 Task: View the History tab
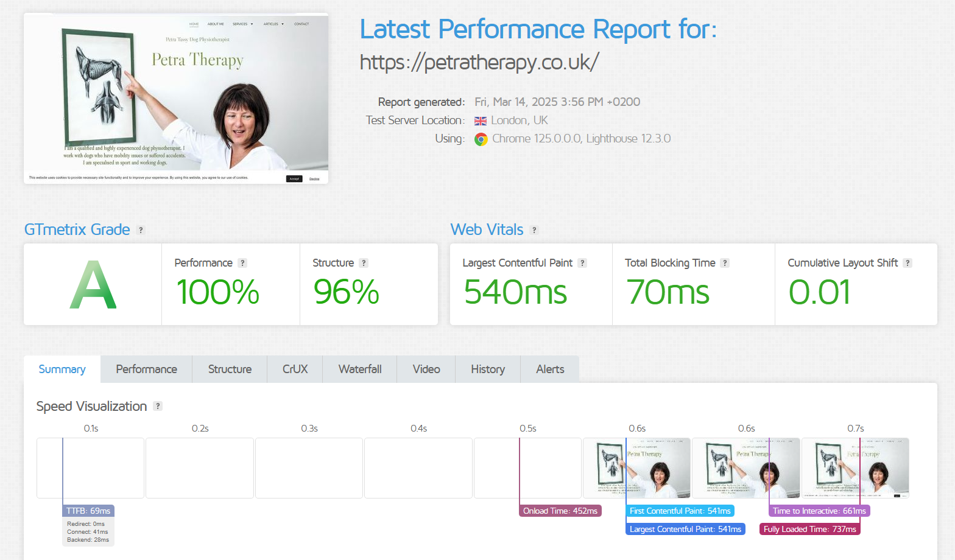click(x=488, y=369)
